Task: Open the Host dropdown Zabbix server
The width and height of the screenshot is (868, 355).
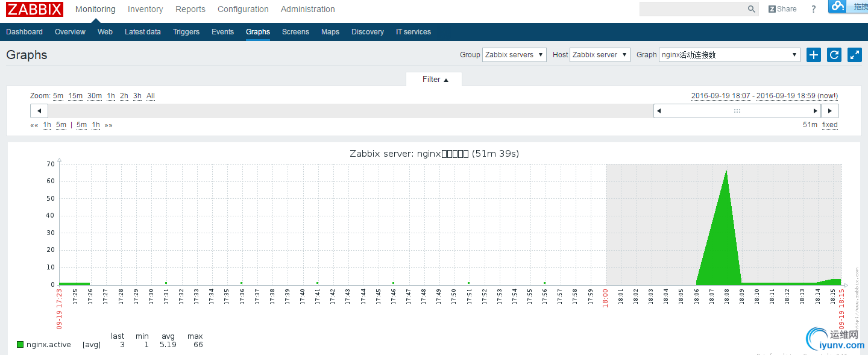Action: tap(600, 55)
